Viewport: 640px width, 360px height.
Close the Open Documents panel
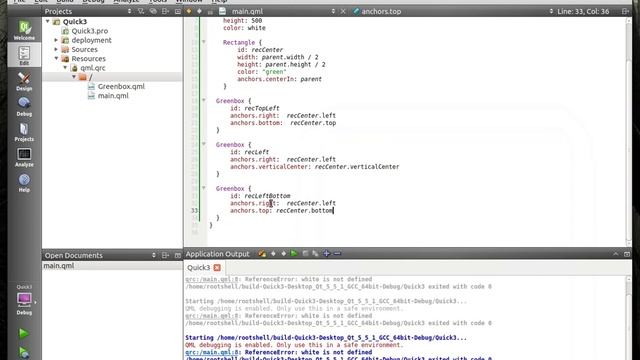click(178, 255)
